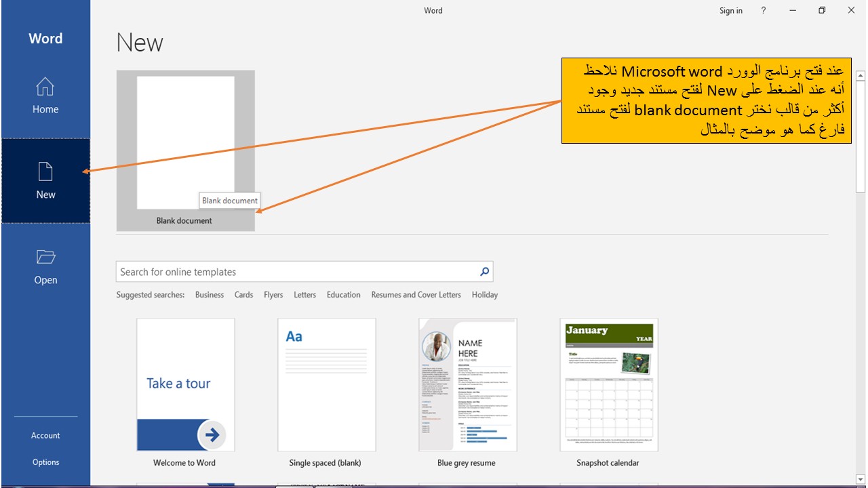Select the Snapshot calendar template
Image resolution: width=868 pixels, height=488 pixels.
[608, 384]
